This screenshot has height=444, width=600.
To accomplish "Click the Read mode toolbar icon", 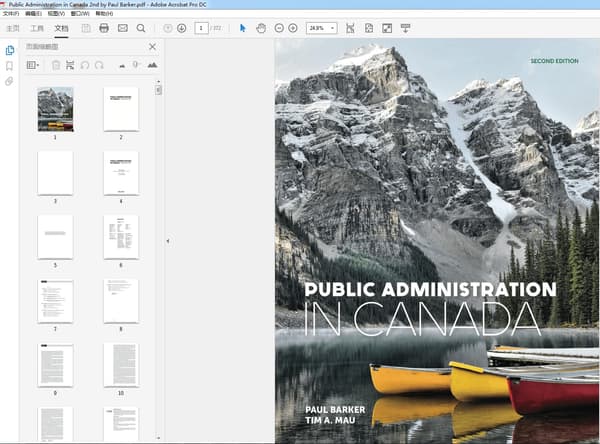I will tap(406, 28).
